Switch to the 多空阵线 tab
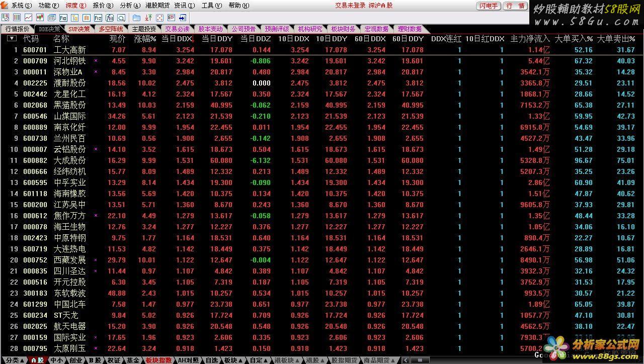Image resolution: width=644 pixels, height=364 pixels. coord(111,29)
